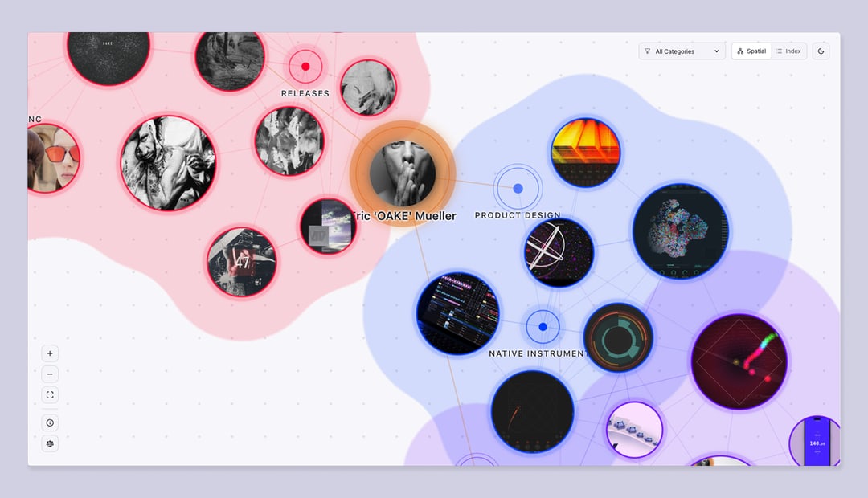Switch to Index view
868x498 pixels.
(788, 51)
